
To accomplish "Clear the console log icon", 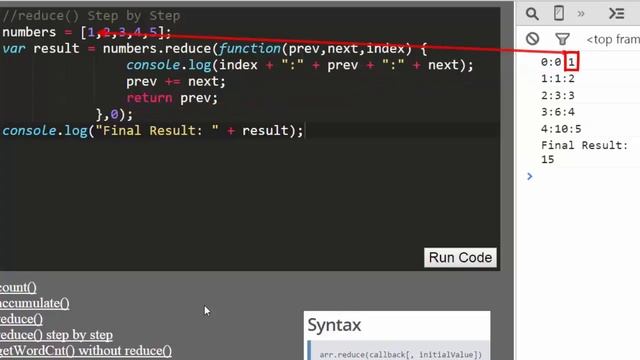I will (532, 39).
